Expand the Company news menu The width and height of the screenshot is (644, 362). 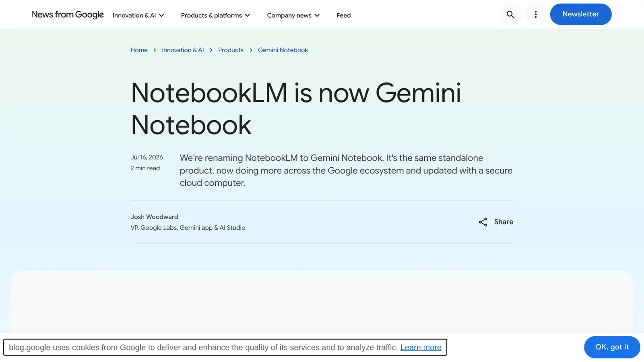point(293,15)
